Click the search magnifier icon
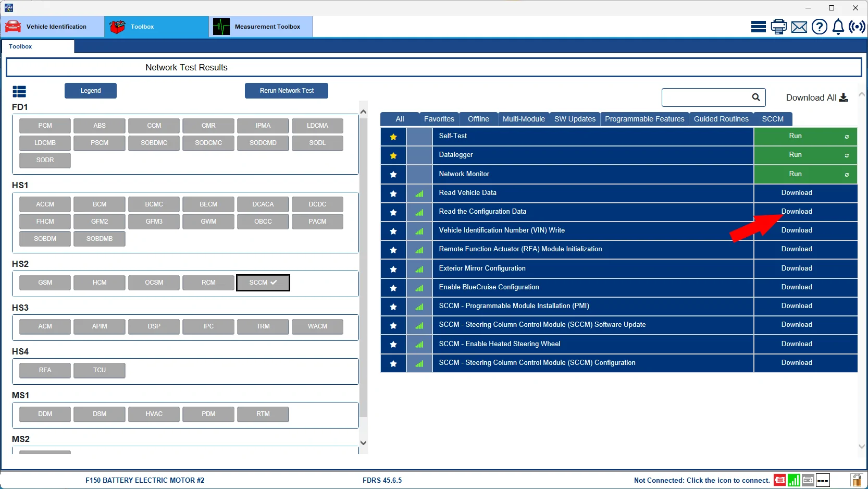 [x=756, y=97]
